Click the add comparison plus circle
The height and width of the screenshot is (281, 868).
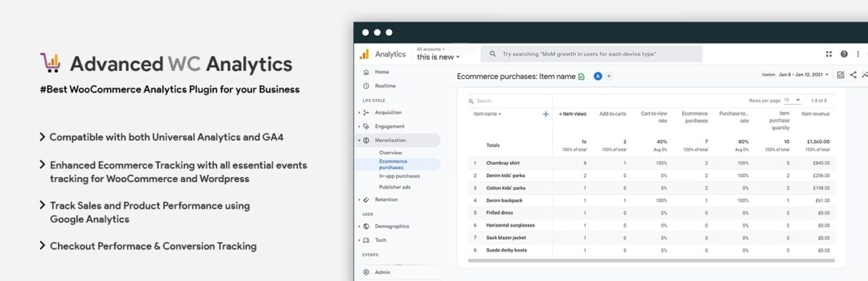click(x=609, y=76)
